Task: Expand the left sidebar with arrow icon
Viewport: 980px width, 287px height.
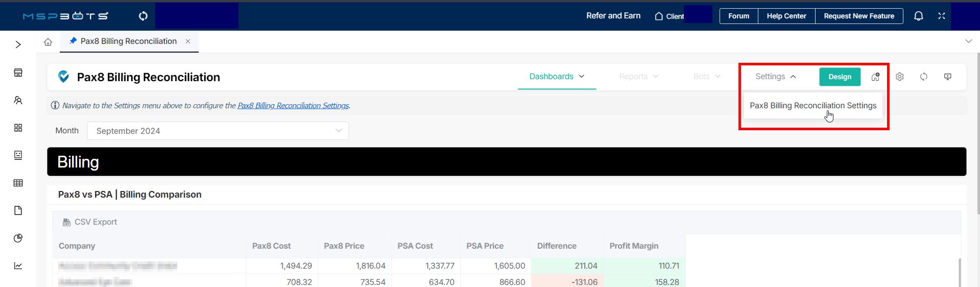Action: [18, 45]
